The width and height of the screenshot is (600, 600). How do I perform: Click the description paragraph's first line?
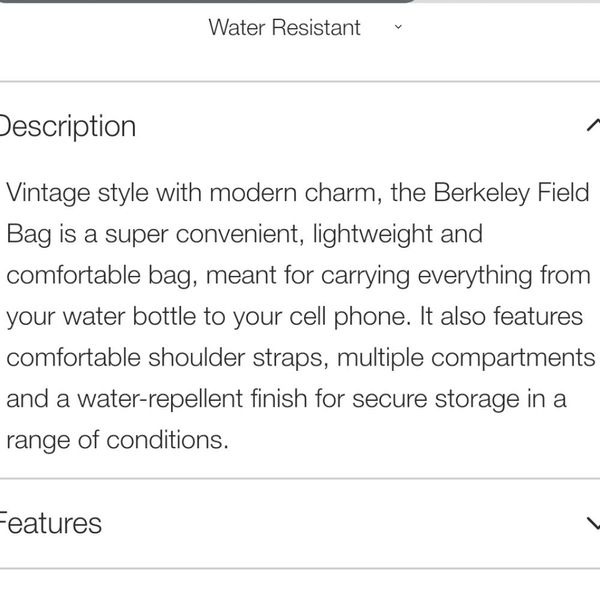(x=298, y=193)
